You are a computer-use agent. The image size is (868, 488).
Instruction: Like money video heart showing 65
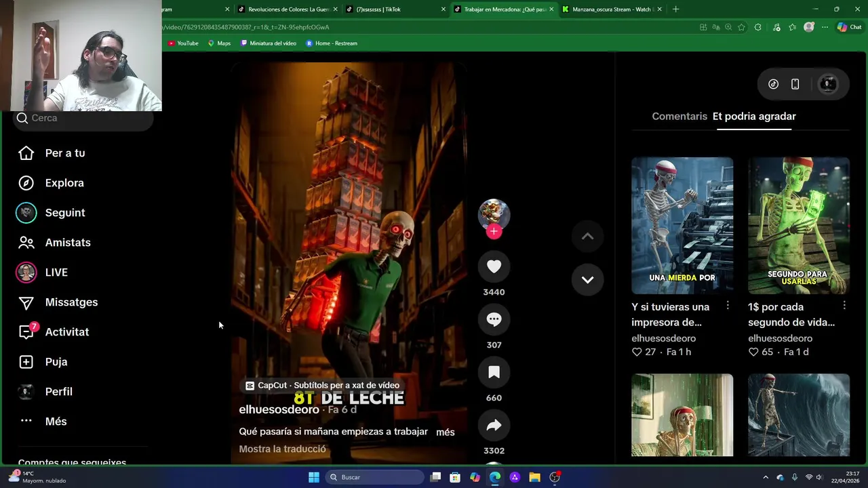coord(753,352)
